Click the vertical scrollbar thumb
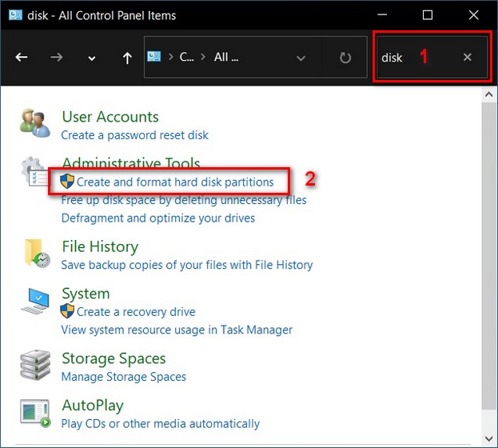The image size is (498, 448). pos(488,256)
